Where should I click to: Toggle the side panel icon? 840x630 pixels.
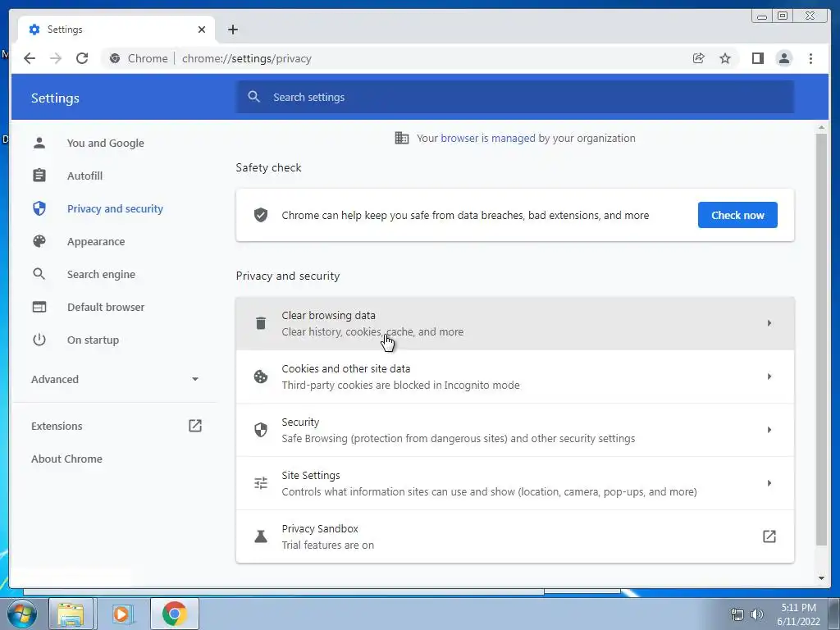tap(757, 58)
